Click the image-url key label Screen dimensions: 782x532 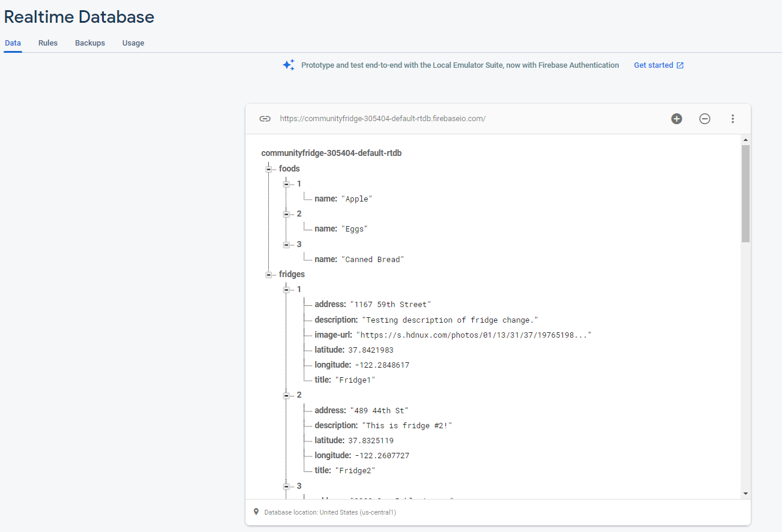point(334,335)
